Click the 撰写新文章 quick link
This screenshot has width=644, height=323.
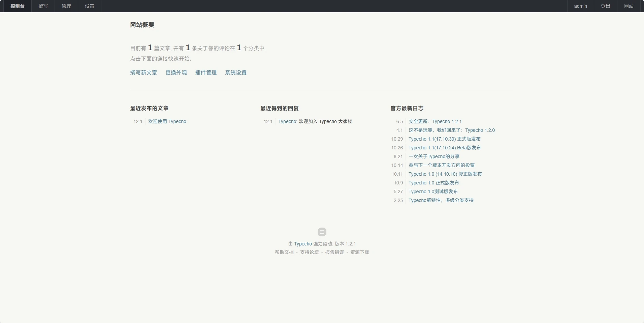pos(143,72)
